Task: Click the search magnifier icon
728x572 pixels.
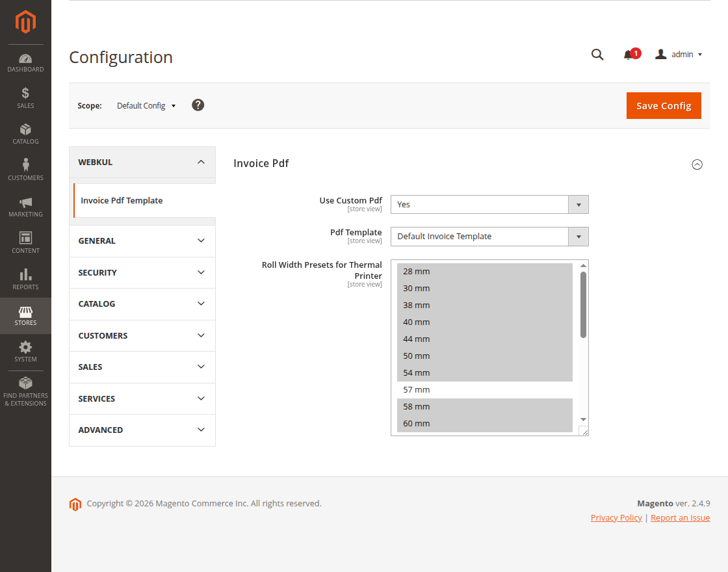Action: (597, 55)
